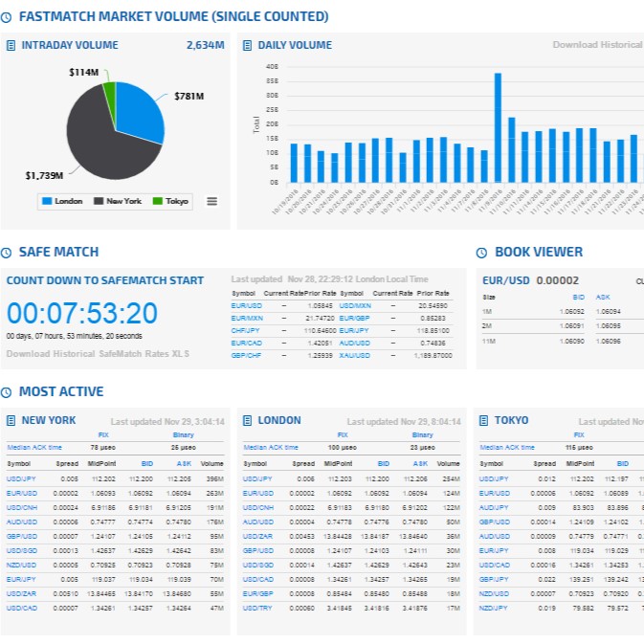Viewport: 644px width, 644px height.
Task: Open Download Historical link in Daily Volume
Action: click(x=597, y=44)
